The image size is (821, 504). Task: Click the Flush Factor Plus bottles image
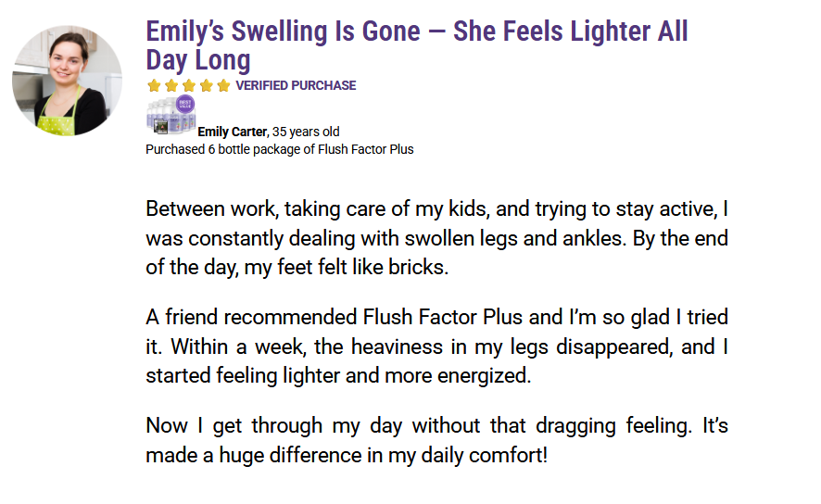pos(171,116)
